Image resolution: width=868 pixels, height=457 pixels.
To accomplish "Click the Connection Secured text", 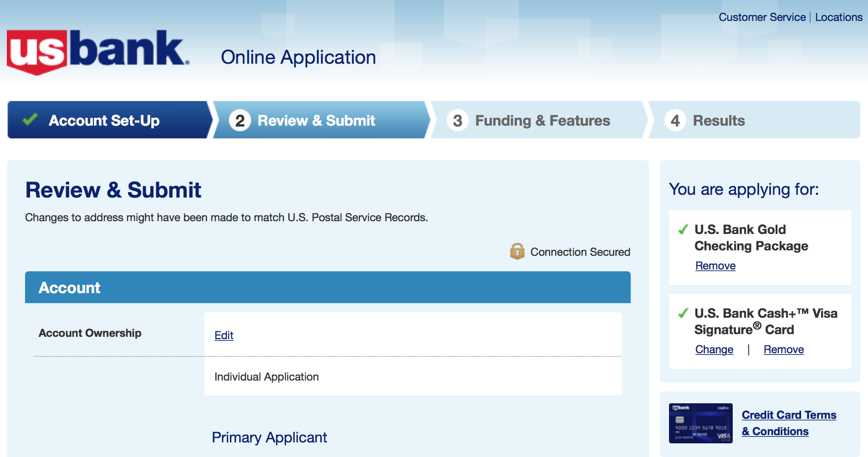I will (580, 252).
